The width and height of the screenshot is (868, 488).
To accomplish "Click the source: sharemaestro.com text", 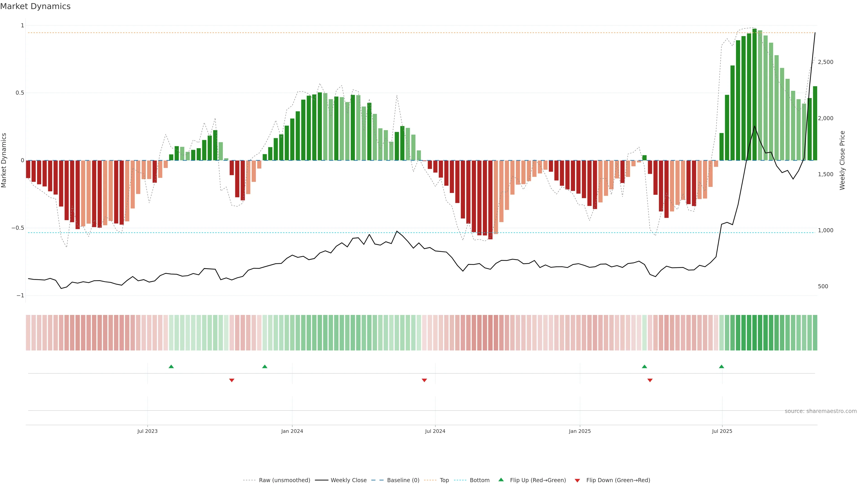I will click(821, 411).
